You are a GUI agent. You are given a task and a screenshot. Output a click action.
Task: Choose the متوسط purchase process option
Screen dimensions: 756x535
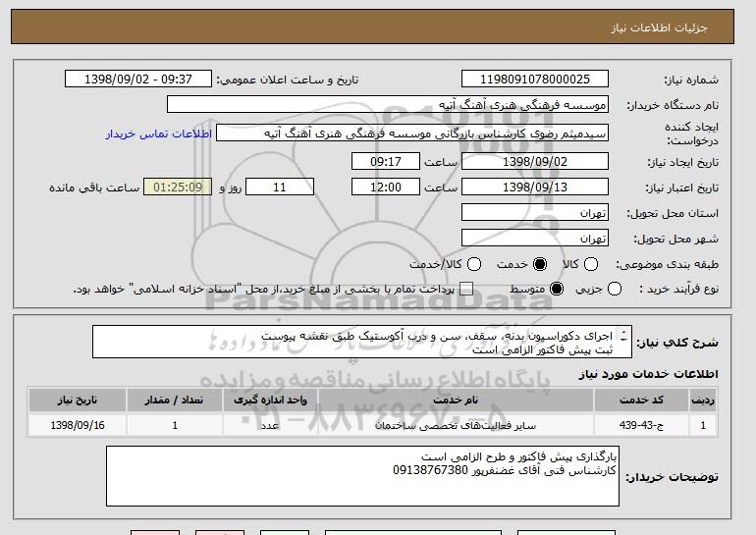coord(557,289)
